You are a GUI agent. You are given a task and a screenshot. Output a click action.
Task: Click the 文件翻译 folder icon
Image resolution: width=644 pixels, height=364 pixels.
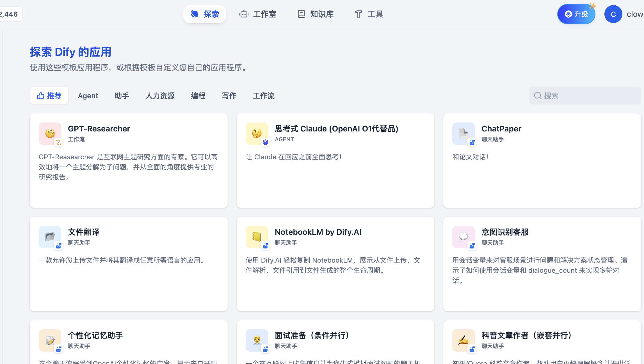tap(50, 237)
